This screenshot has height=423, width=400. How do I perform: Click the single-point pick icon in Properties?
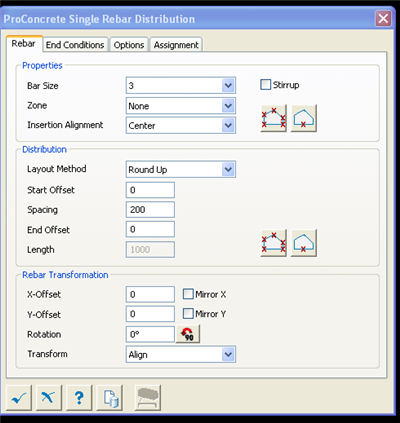304,118
